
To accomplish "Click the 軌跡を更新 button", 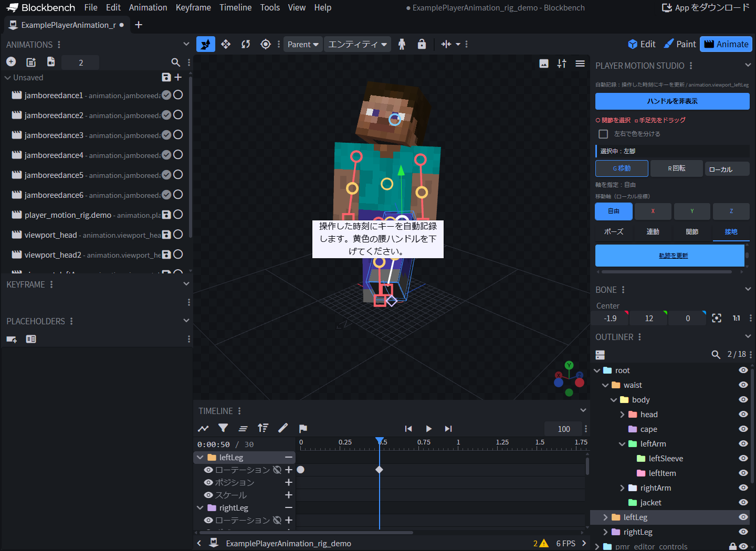I will pyautogui.click(x=670, y=256).
